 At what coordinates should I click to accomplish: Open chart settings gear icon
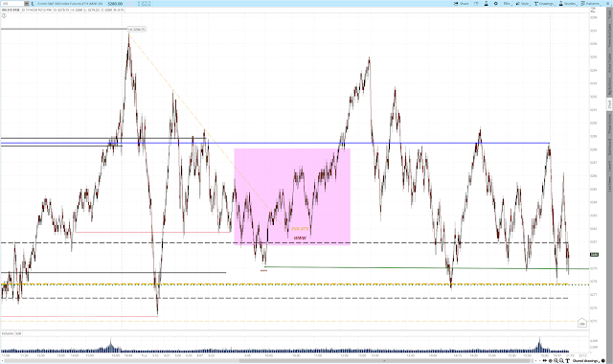tap(496, 4)
